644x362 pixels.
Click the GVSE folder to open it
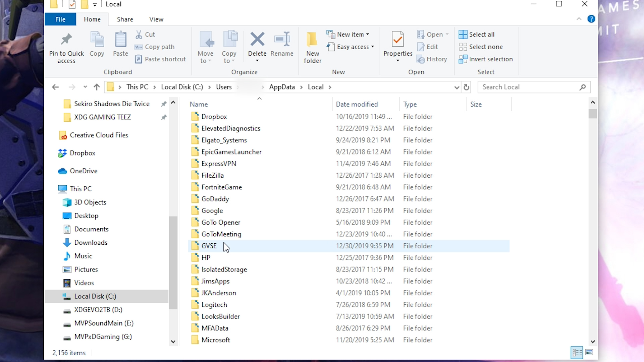click(209, 245)
